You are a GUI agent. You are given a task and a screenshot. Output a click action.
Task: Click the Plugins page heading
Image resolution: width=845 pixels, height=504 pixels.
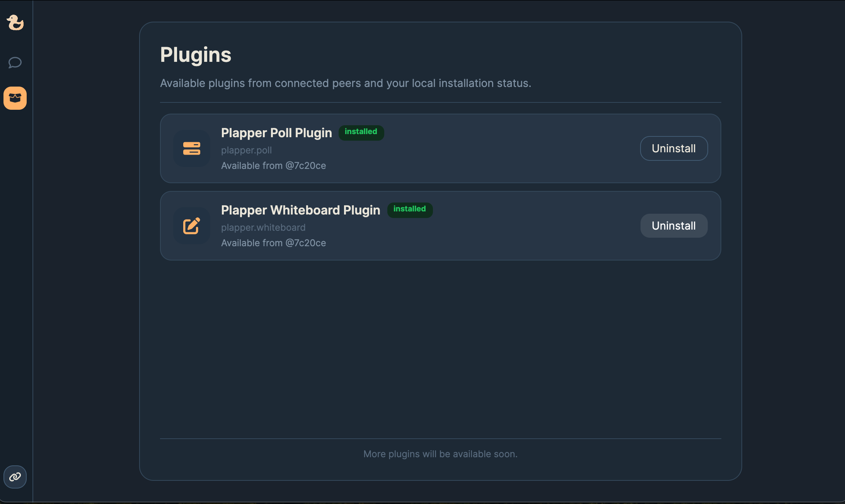coord(196,54)
